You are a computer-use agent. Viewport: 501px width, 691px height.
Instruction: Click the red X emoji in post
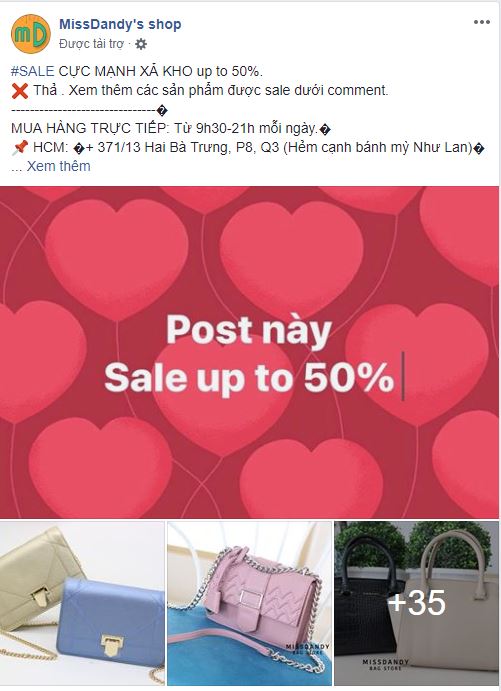pos(20,91)
